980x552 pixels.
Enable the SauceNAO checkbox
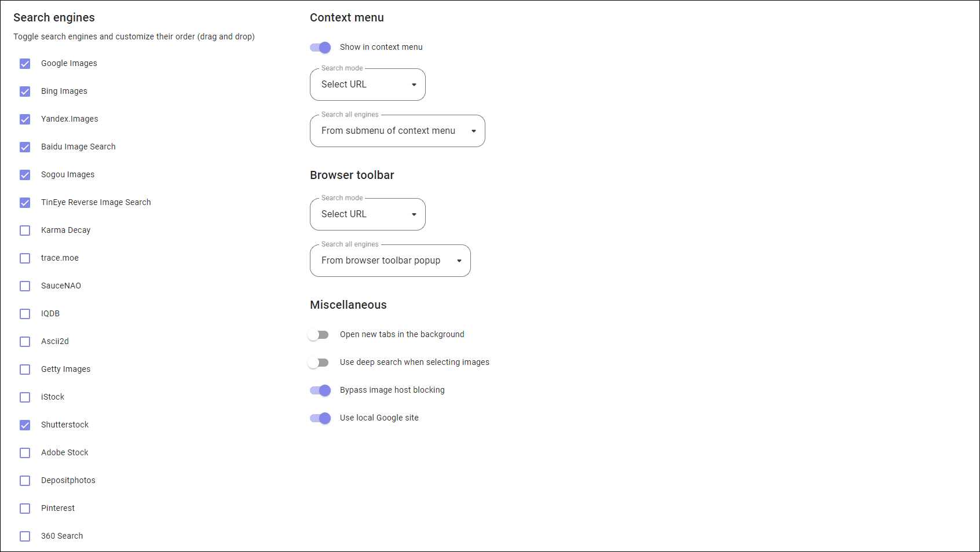(x=25, y=286)
